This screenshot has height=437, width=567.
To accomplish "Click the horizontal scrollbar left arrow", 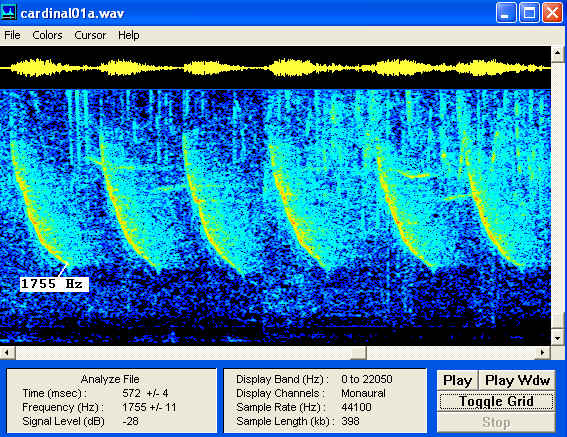I will (x=7, y=352).
